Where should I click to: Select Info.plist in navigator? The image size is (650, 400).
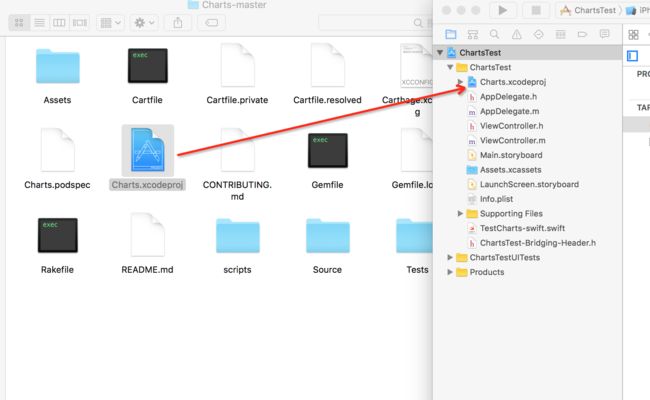point(496,199)
